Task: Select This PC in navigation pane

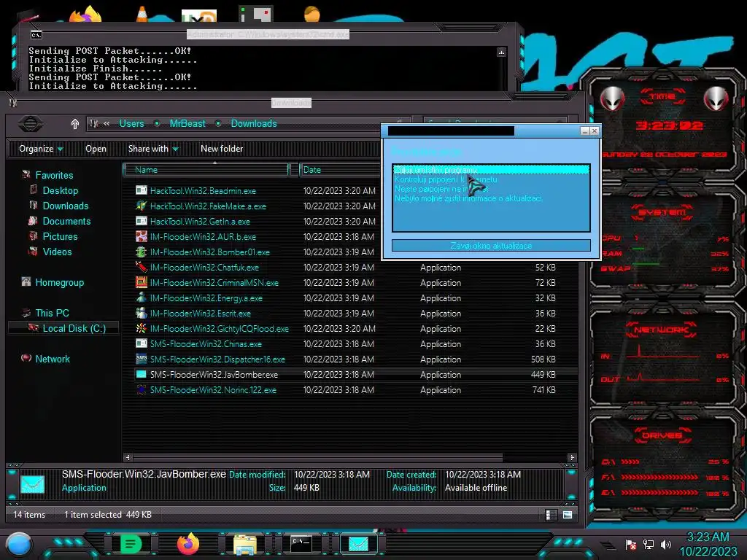Action: coord(52,313)
